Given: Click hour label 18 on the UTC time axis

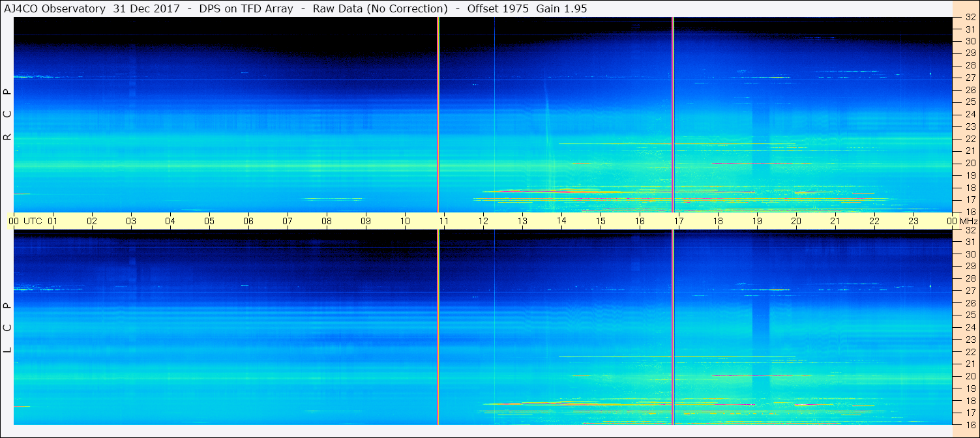Looking at the screenshot, I should (718, 221).
